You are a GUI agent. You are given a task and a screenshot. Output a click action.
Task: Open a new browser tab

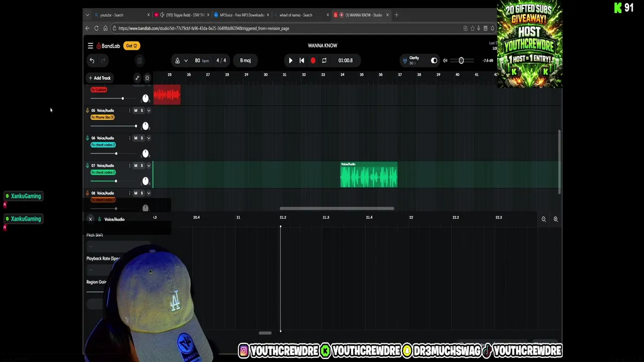(x=396, y=15)
